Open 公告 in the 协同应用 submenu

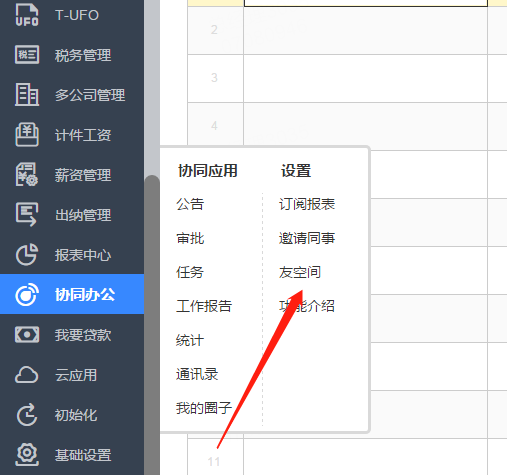click(190, 204)
